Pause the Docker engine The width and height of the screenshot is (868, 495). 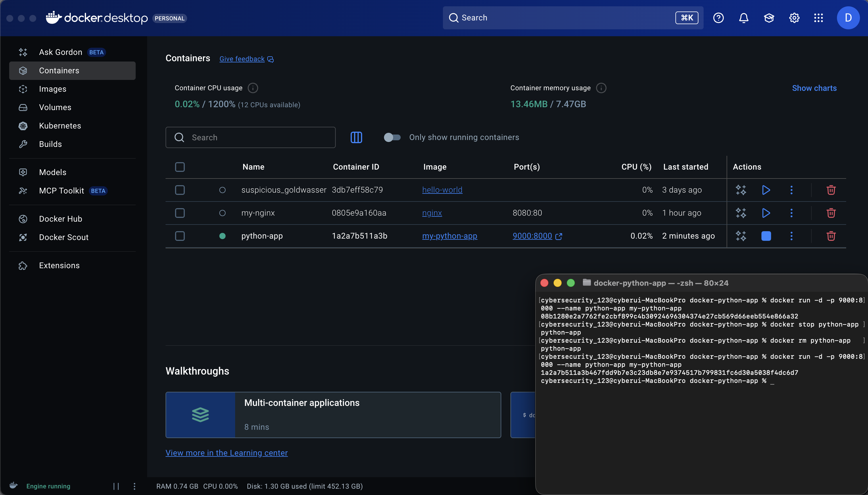tap(116, 486)
